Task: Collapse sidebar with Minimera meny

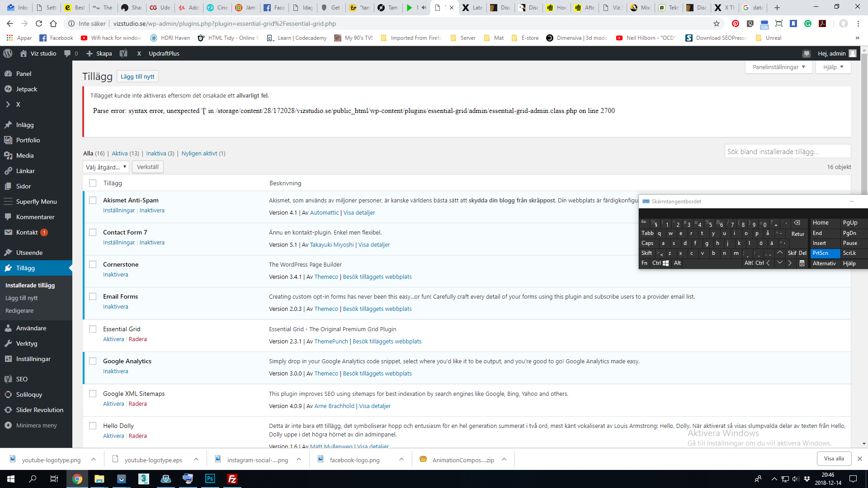Action: (x=36, y=425)
